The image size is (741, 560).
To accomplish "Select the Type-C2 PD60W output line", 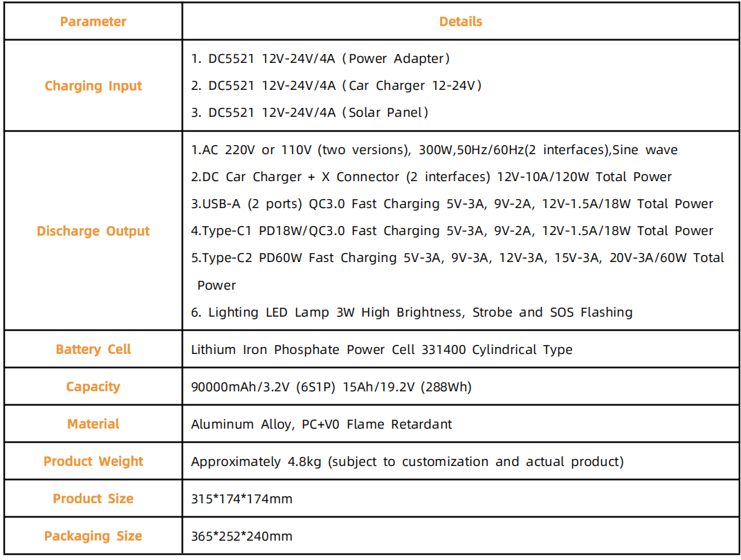I will (x=457, y=258).
